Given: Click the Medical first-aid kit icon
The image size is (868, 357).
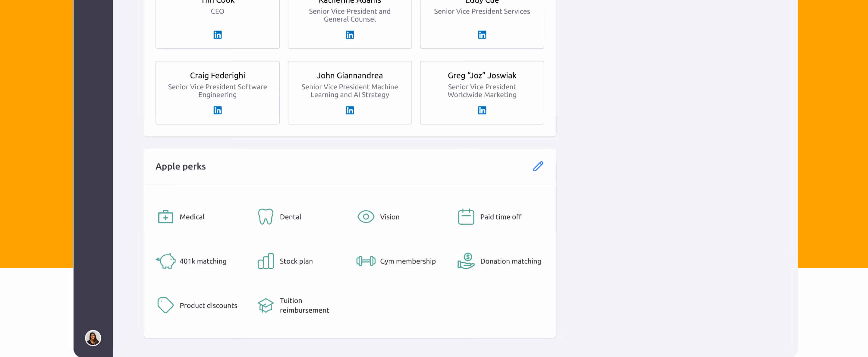Looking at the screenshot, I should click(x=165, y=217).
